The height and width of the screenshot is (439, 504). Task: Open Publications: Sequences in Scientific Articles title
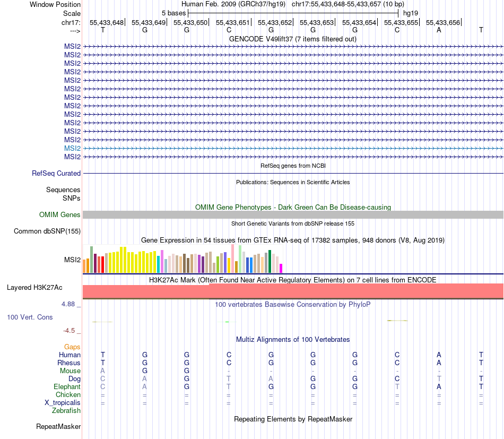tap(293, 182)
